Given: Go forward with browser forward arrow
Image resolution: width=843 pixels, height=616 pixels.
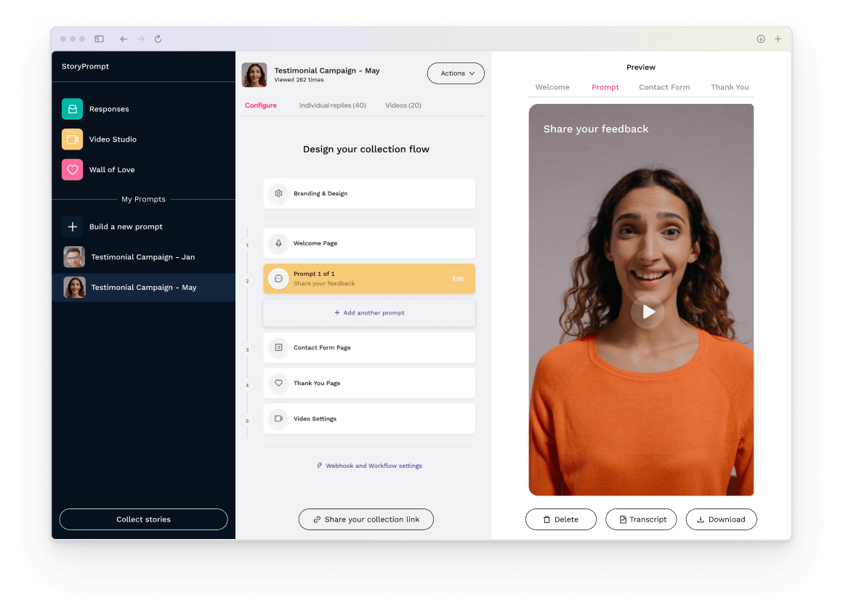Looking at the screenshot, I should [x=141, y=38].
